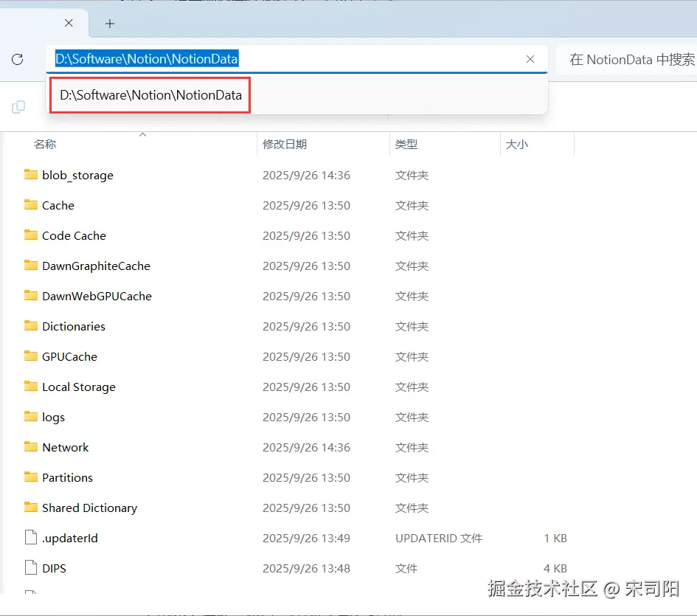
Task: Click blob_storage's 14:36 modified date
Action: tap(306, 176)
